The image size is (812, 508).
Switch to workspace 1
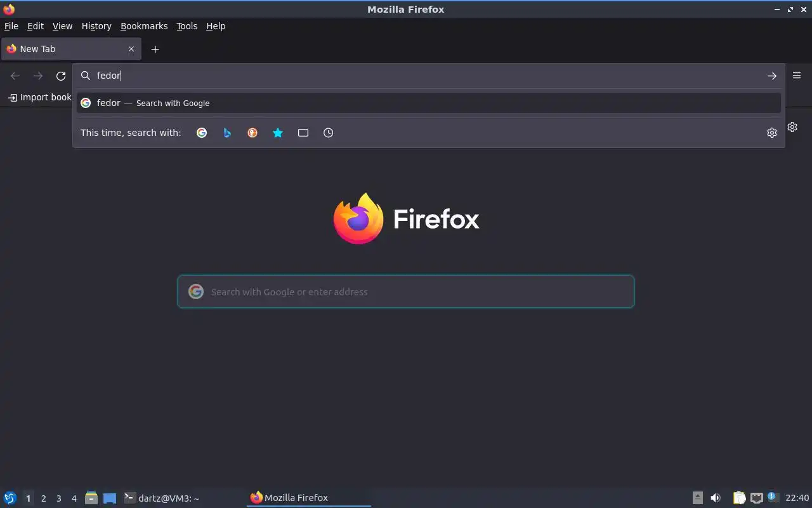28,498
